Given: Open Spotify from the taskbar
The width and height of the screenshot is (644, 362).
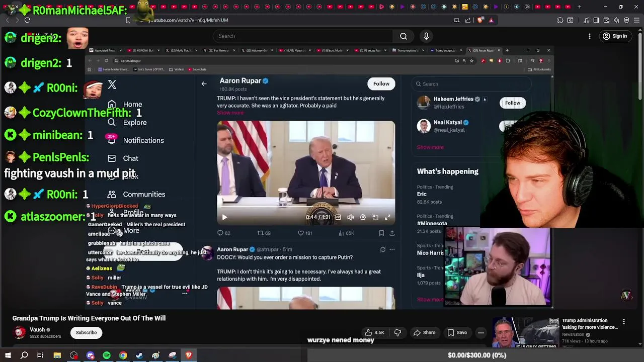Looking at the screenshot, I should click(x=107, y=355).
